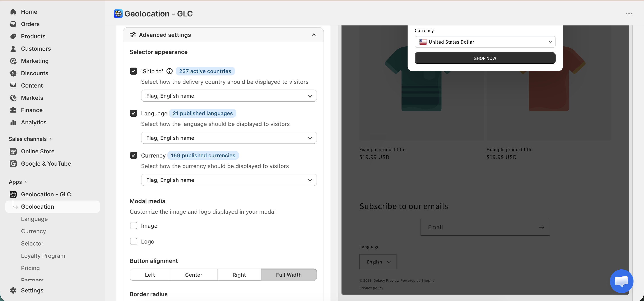This screenshot has height=301, width=644.
Task: Click the 237 active countries badge
Action: (205, 71)
